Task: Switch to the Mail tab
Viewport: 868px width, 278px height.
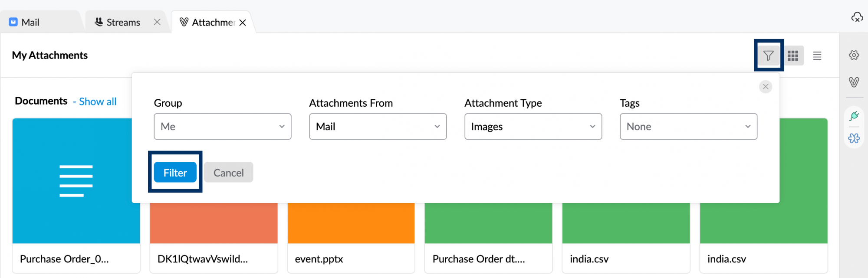Action: 30,22
